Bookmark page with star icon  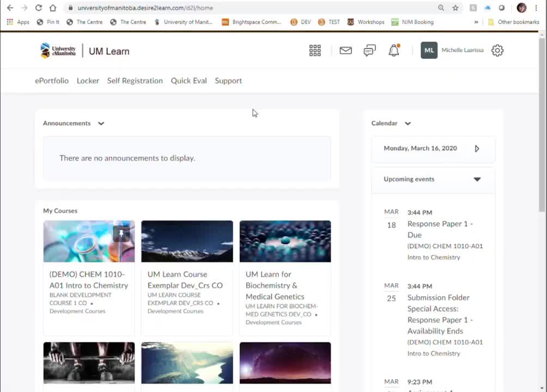[455, 8]
